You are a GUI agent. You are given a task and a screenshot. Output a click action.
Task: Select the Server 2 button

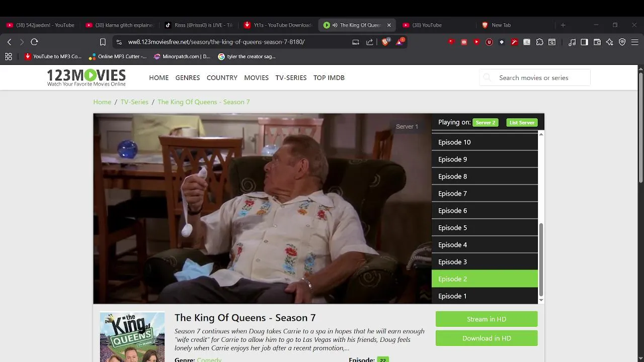pos(486,123)
